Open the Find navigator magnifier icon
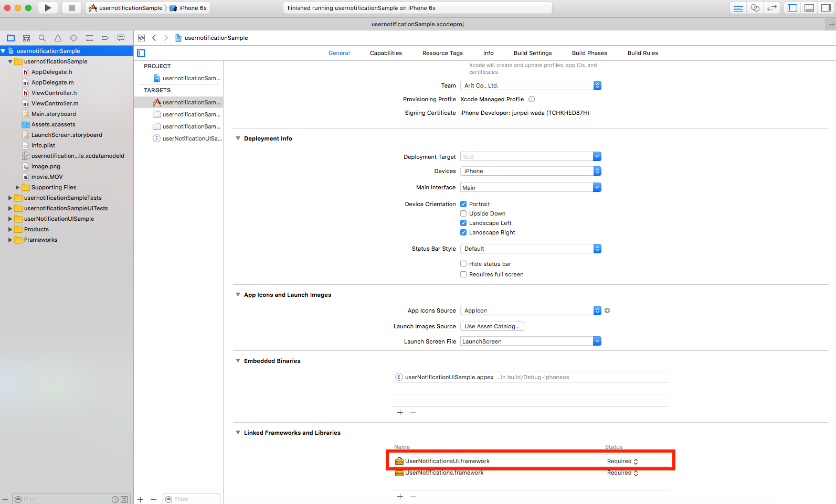836x504 pixels. pyautogui.click(x=42, y=38)
